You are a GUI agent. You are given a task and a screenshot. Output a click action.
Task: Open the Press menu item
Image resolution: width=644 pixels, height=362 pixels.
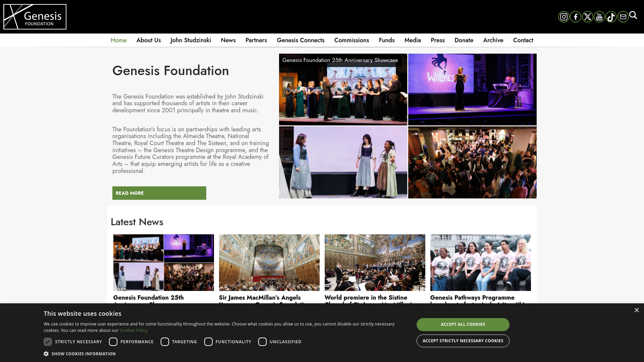click(x=438, y=40)
